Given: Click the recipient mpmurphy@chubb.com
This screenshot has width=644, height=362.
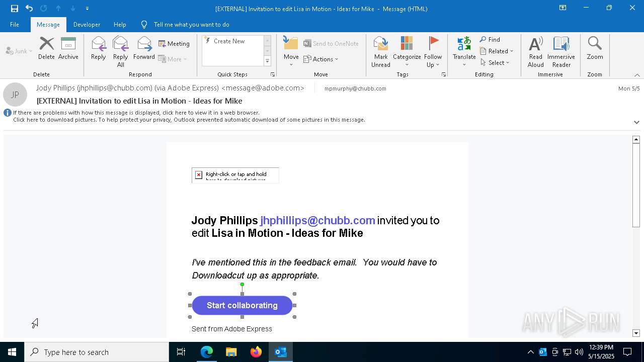Looking at the screenshot, I should tap(355, 88).
